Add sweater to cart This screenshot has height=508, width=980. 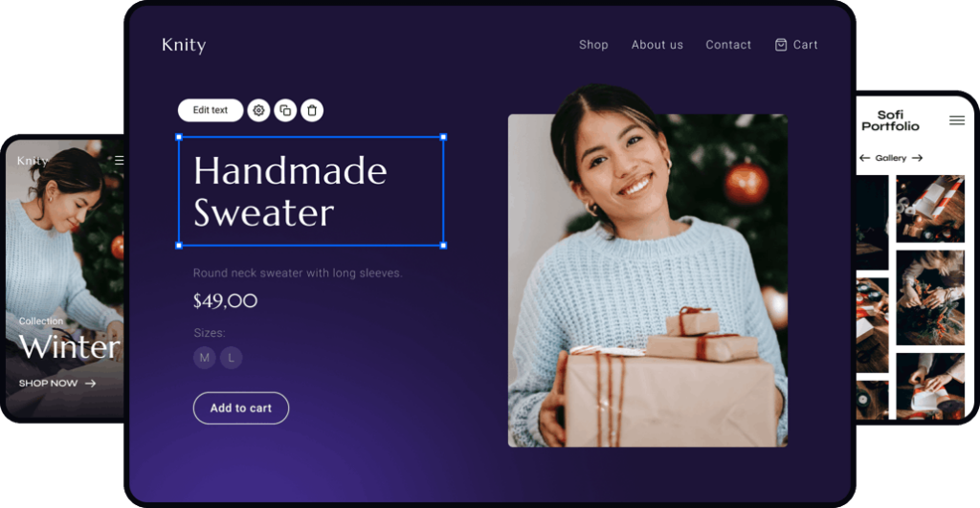pos(241,408)
